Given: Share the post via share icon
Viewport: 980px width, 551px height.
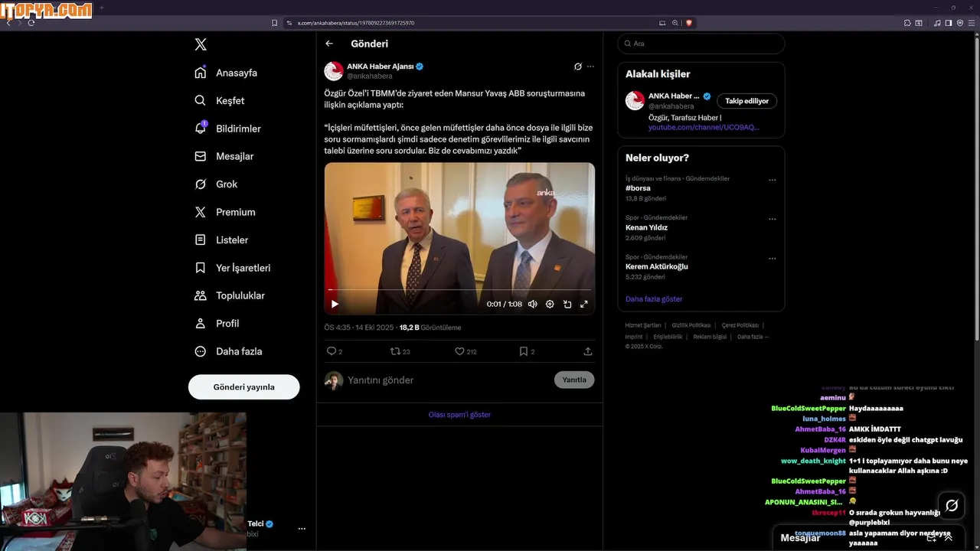Looking at the screenshot, I should coord(588,351).
